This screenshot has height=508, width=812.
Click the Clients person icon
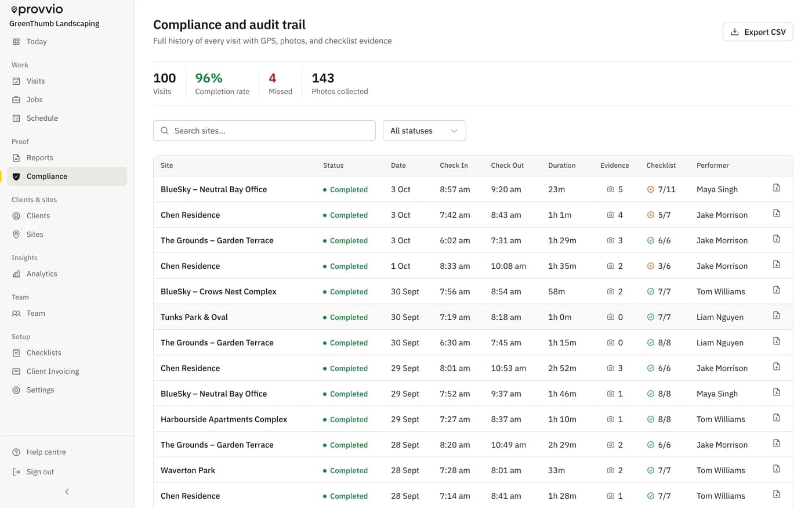click(16, 216)
